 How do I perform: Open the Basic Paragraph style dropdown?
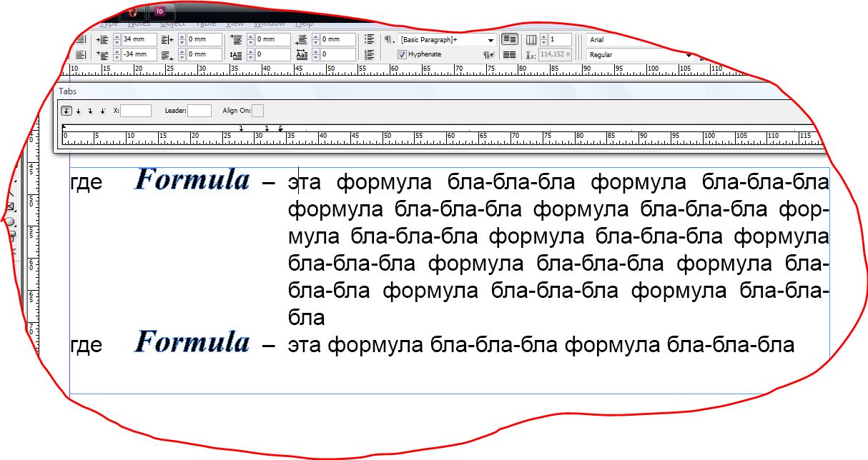click(x=490, y=40)
